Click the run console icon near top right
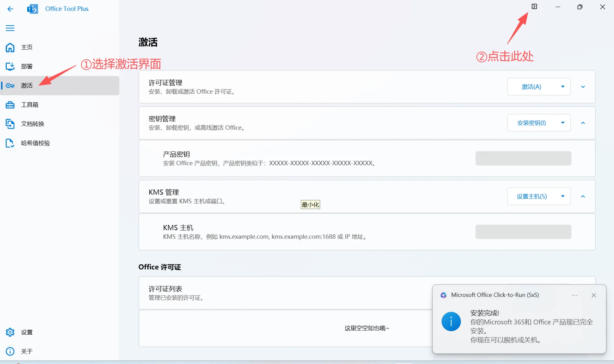614x364 pixels. (534, 6)
